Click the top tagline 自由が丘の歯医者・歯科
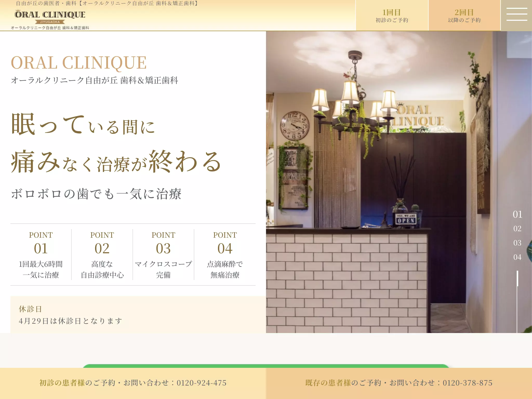The width and height of the screenshot is (532, 399). pos(107,3)
